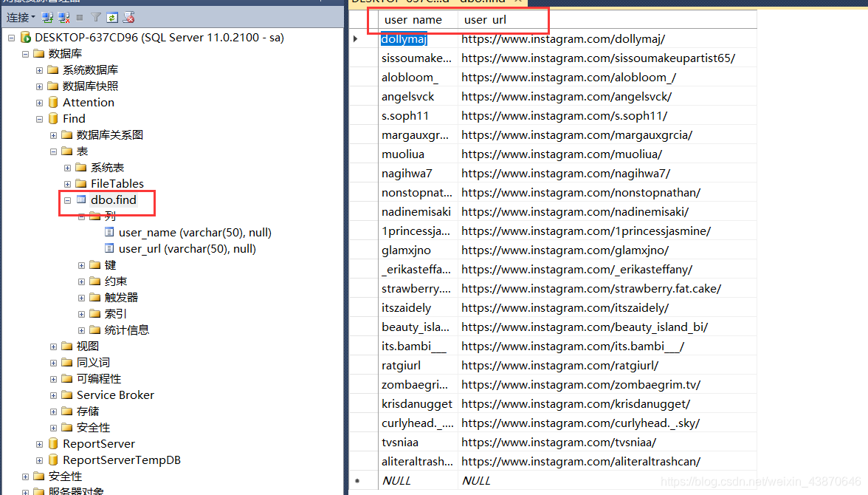Image resolution: width=868 pixels, height=495 pixels.
Task: Collapse the 表 folder
Action: tap(53, 151)
